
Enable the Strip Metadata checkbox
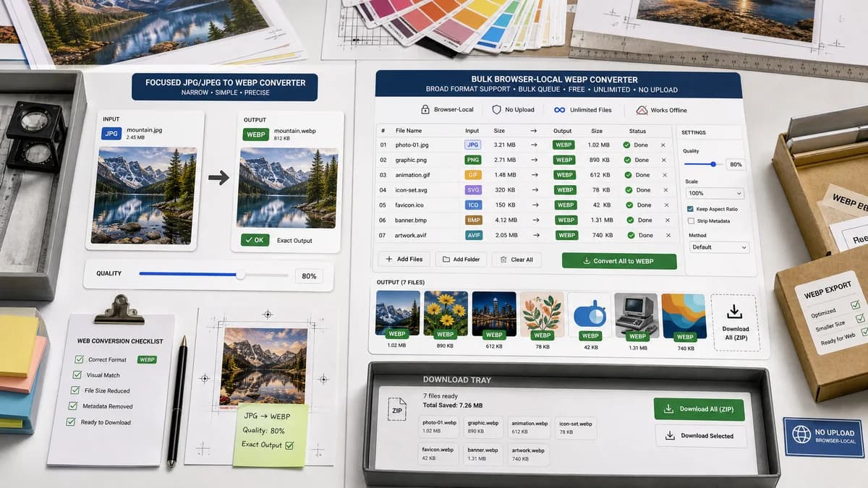point(691,221)
